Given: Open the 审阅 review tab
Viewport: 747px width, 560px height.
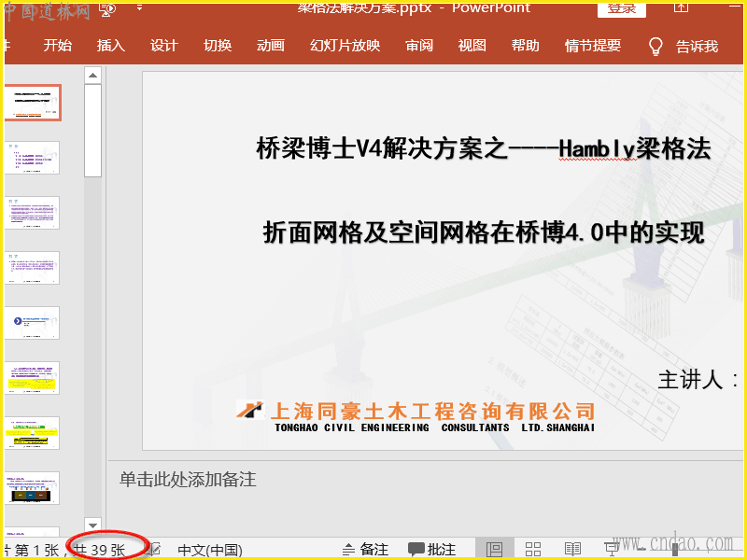Looking at the screenshot, I should 419,46.
